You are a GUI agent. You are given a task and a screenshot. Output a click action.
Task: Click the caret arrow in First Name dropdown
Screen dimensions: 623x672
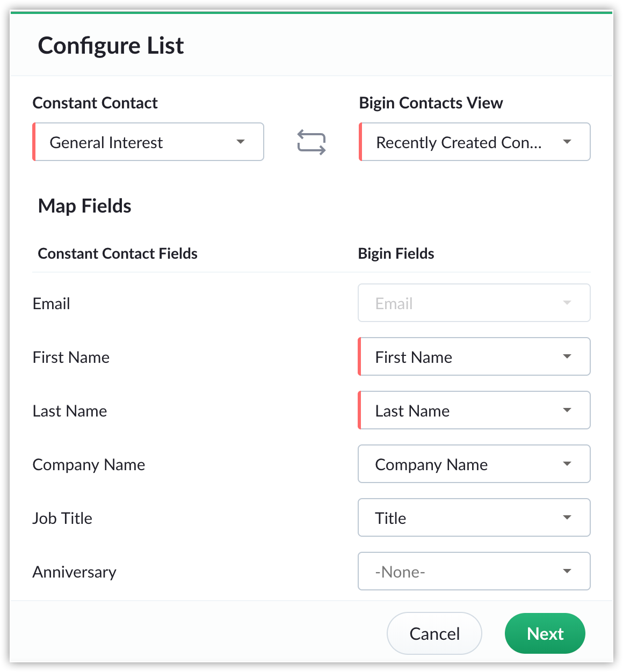(567, 356)
